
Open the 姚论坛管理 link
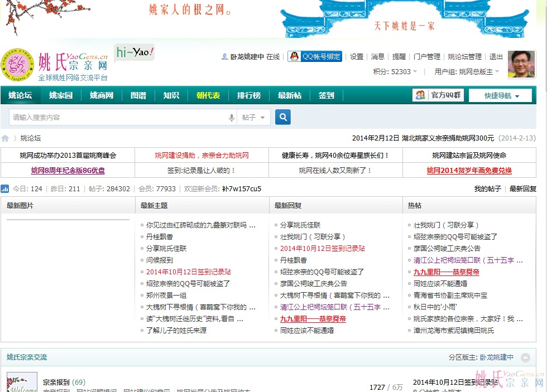(464, 57)
